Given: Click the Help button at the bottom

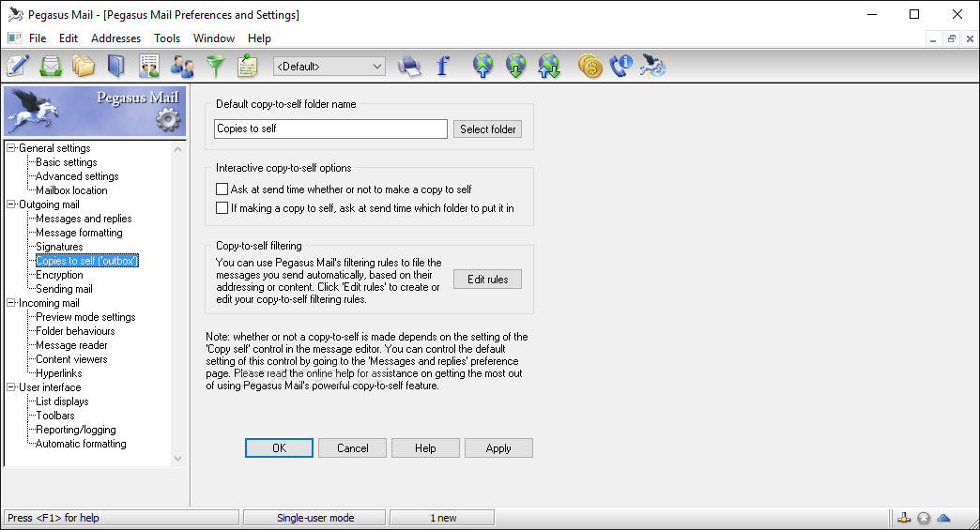Looking at the screenshot, I should pyautogui.click(x=425, y=448).
